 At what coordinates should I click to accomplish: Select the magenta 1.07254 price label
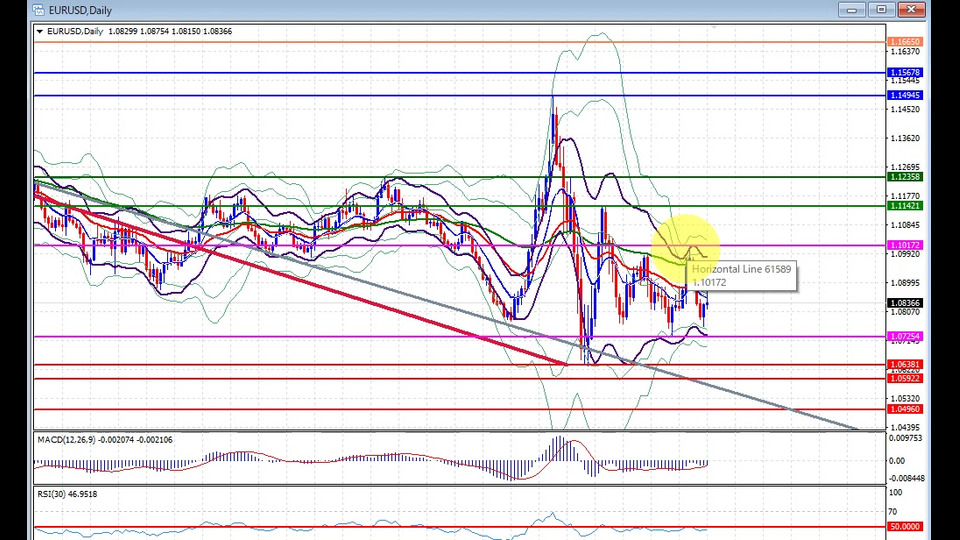pyautogui.click(x=904, y=336)
